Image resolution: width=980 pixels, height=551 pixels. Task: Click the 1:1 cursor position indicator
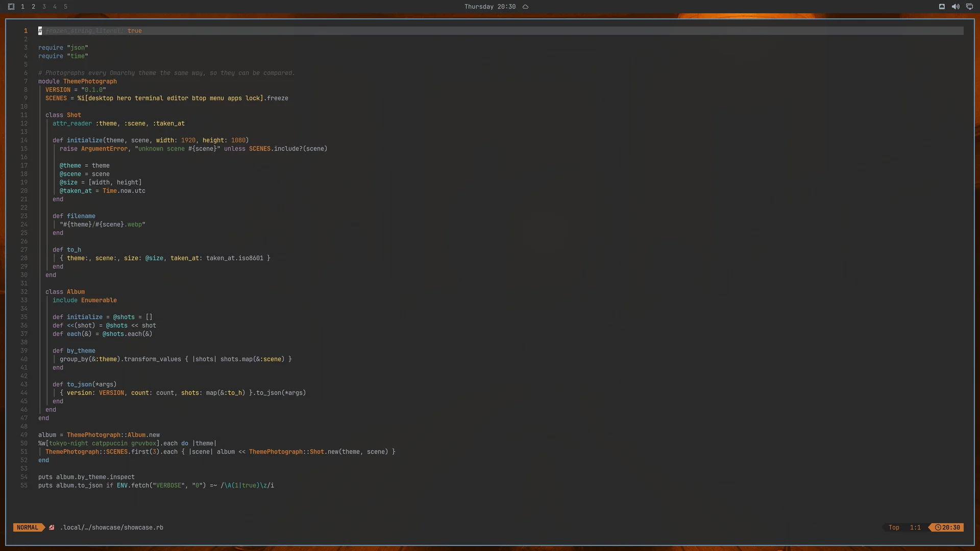pyautogui.click(x=915, y=528)
